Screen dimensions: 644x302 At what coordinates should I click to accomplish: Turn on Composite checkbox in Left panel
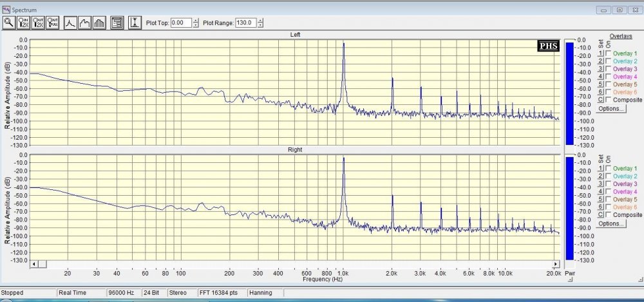tap(609, 100)
